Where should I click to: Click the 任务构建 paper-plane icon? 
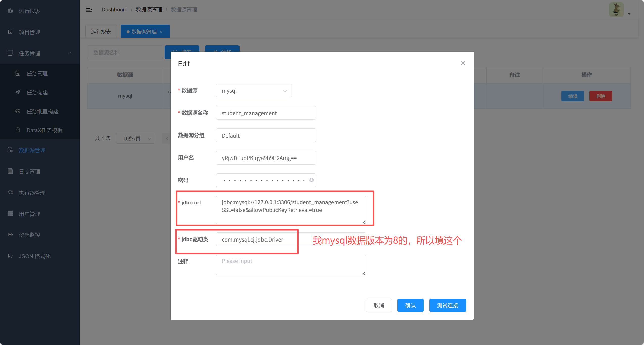coord(17,92)
